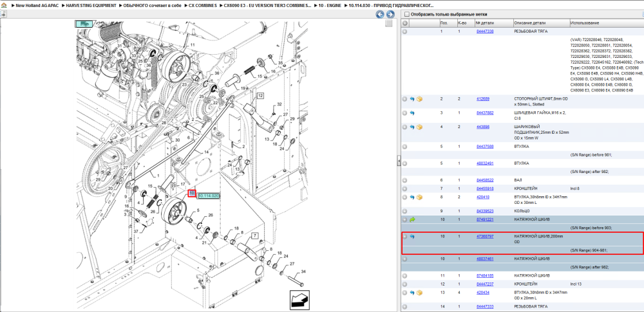Expand row for part 412689
The width and height of the screenshot is (644, 312).
pos(404,99)
